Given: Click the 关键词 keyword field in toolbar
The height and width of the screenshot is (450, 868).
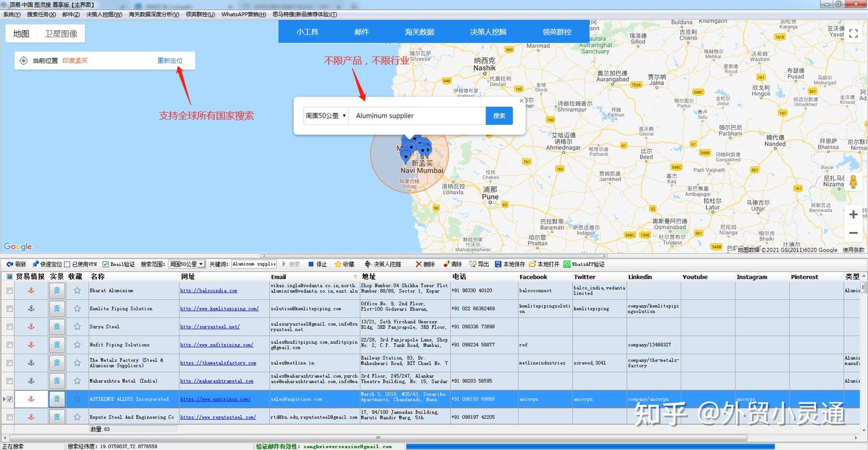Looking at the screenshot, I should [254, 264].
